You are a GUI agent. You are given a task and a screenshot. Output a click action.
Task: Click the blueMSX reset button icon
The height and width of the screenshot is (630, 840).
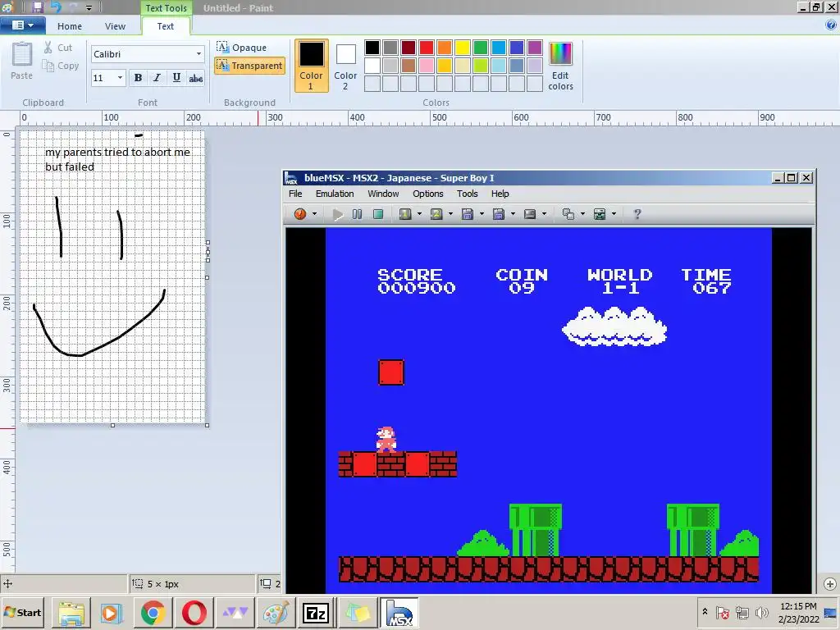point(300,214)
